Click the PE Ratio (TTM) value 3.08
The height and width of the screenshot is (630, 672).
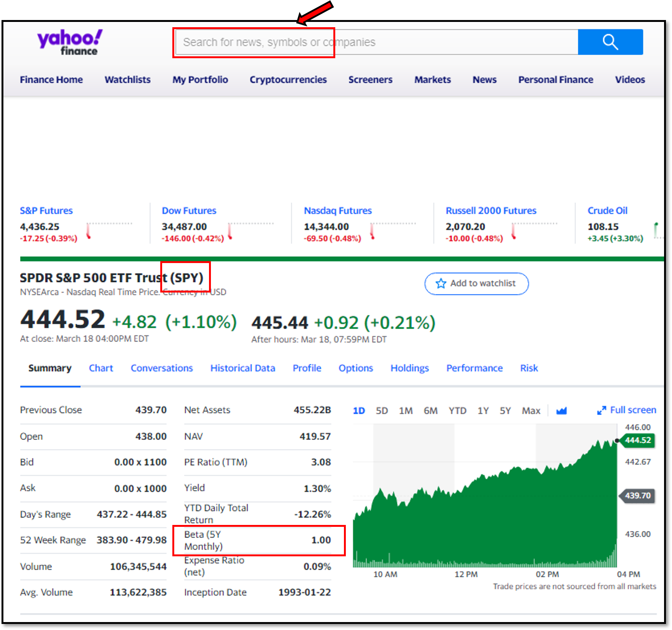[321, 462]
